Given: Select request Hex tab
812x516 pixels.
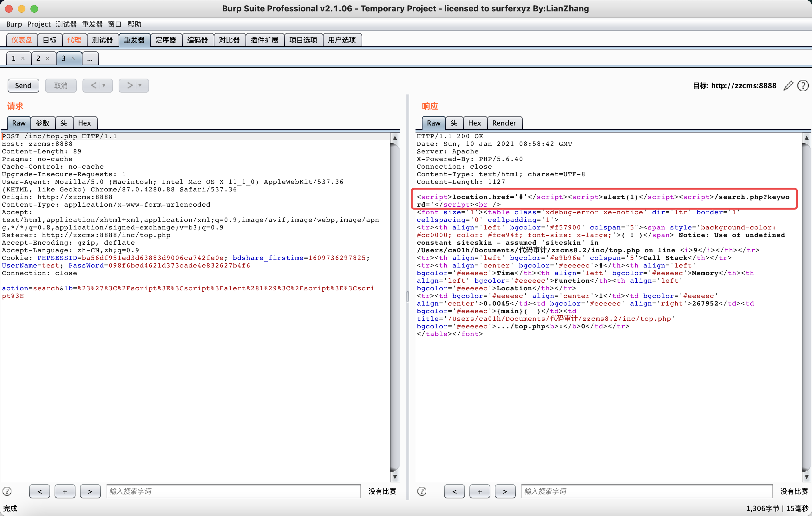Looking at the screenshot, I should click(x=85, y=123).
